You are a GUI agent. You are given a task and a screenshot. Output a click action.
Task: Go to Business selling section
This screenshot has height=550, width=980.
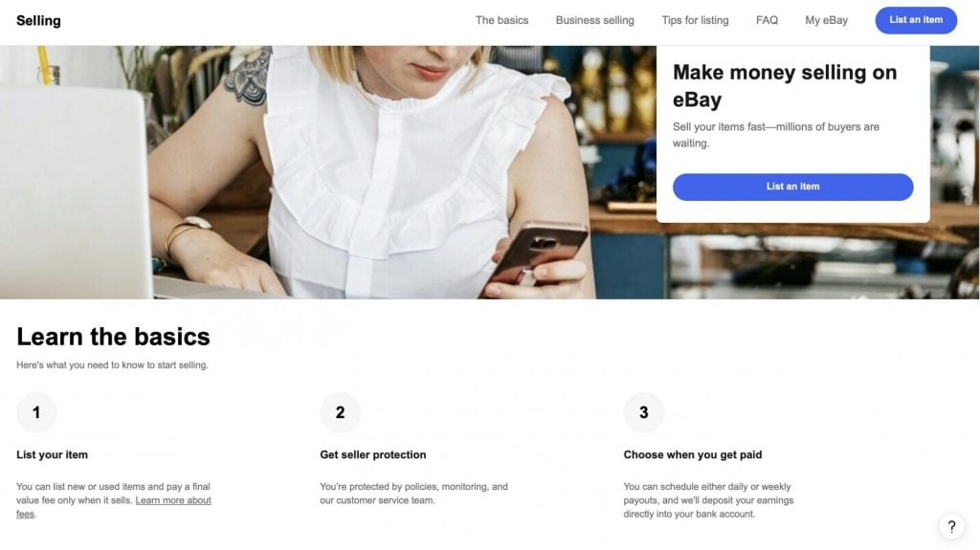pos(595,20)
